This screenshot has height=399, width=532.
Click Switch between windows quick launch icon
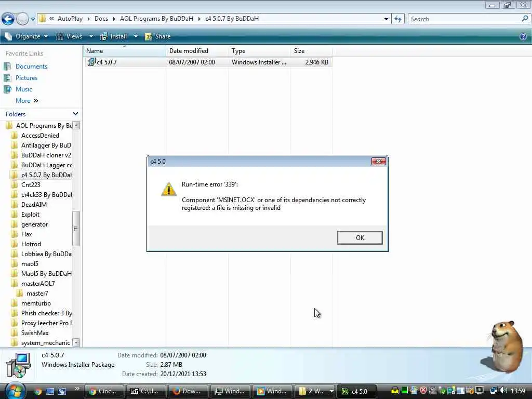62,392
